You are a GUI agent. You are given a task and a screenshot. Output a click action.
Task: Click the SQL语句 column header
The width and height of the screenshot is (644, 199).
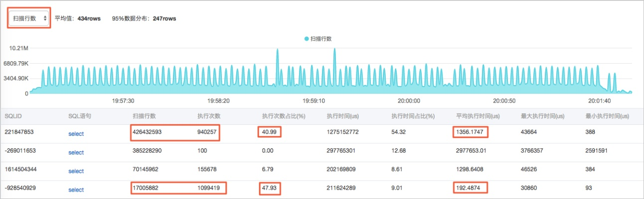79,116
